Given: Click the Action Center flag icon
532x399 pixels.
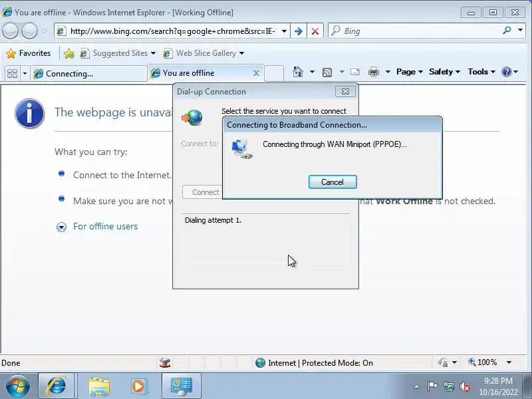Looking at the screenshot, I should click(432, 386).
